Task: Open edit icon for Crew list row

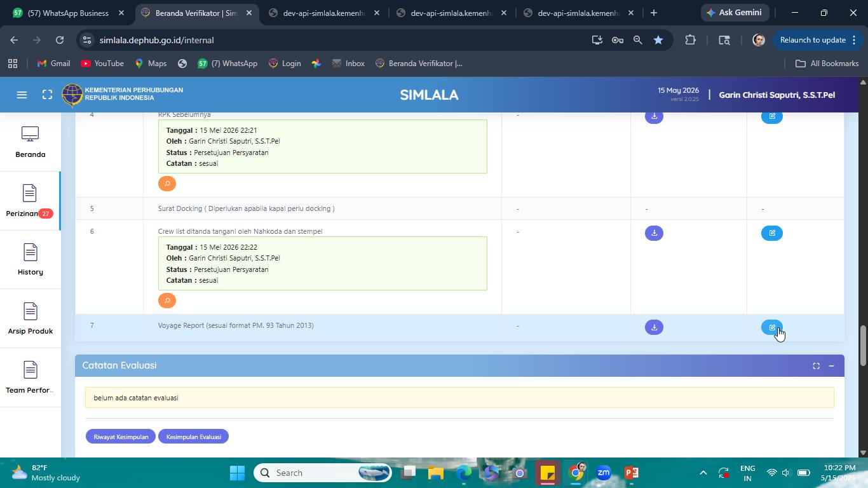Action: coord(772,233)
